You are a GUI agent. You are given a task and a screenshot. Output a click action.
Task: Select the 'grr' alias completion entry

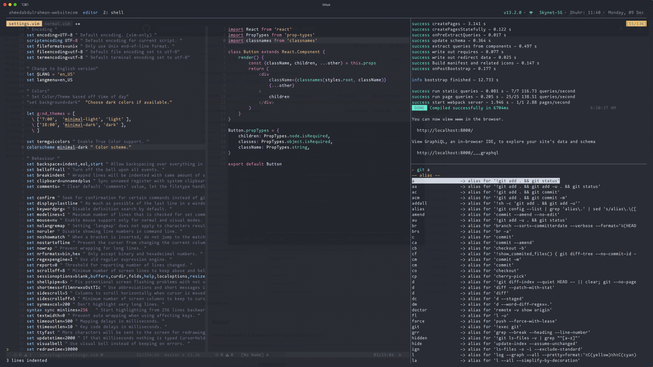(x=501, y=332)
